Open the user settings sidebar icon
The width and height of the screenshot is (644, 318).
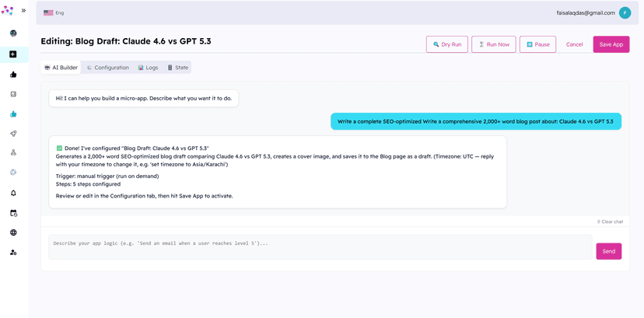tap(13, 253)
